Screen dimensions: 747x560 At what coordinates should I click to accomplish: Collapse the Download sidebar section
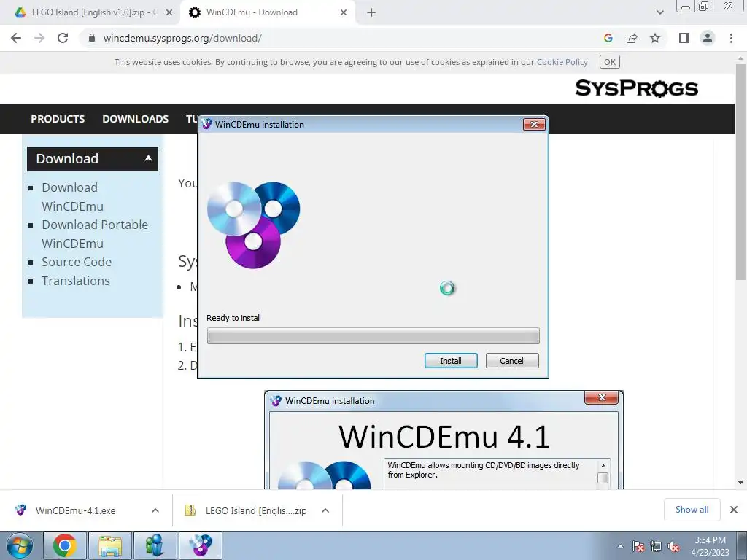148,158
